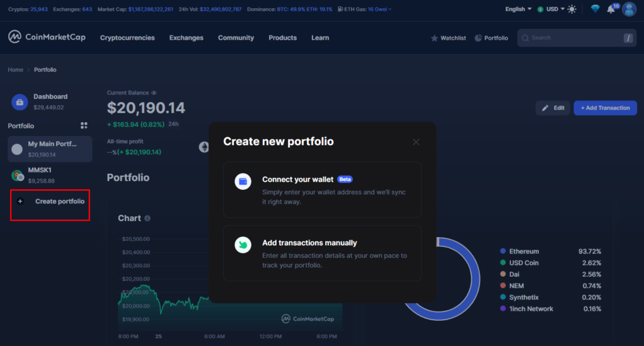The width and height of the screenshot is (644, 346).
Task: Select My Main Portfolio in sidebar
Action: pyautogui.click(x=50, y=149)
